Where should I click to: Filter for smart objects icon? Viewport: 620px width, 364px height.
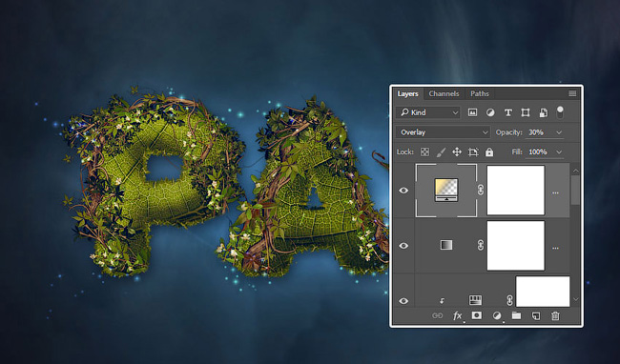(x=544, y=112)
